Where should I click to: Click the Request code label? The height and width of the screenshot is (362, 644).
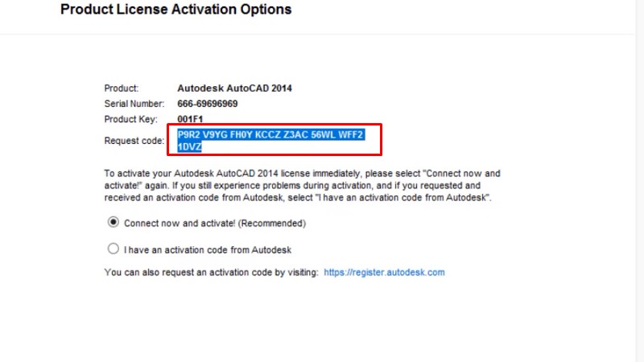[134, 141]
